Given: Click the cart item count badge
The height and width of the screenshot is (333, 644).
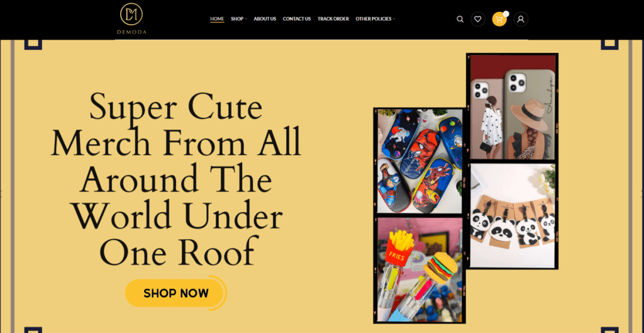Looking at the screenshot, I should [x=506, y=14].
